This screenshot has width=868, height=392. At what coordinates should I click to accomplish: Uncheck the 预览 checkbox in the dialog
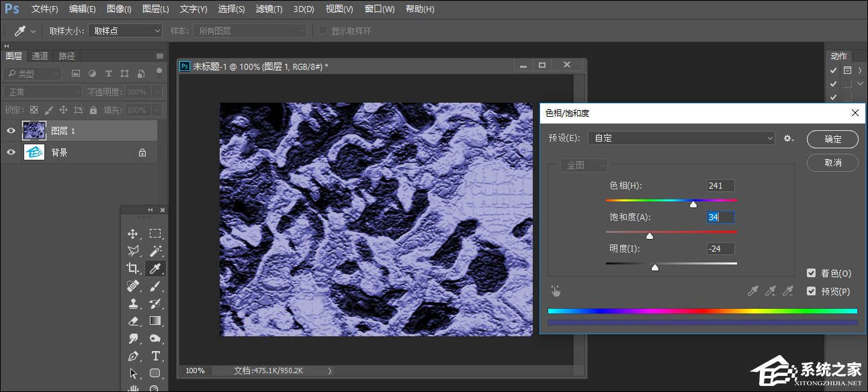(812, 291)
